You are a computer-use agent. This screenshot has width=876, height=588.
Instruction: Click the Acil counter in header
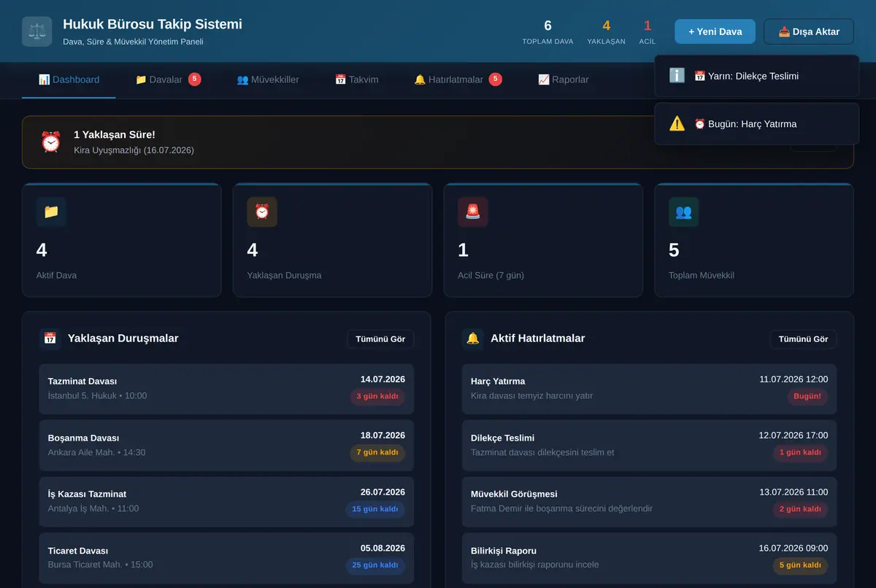(648, 31)
